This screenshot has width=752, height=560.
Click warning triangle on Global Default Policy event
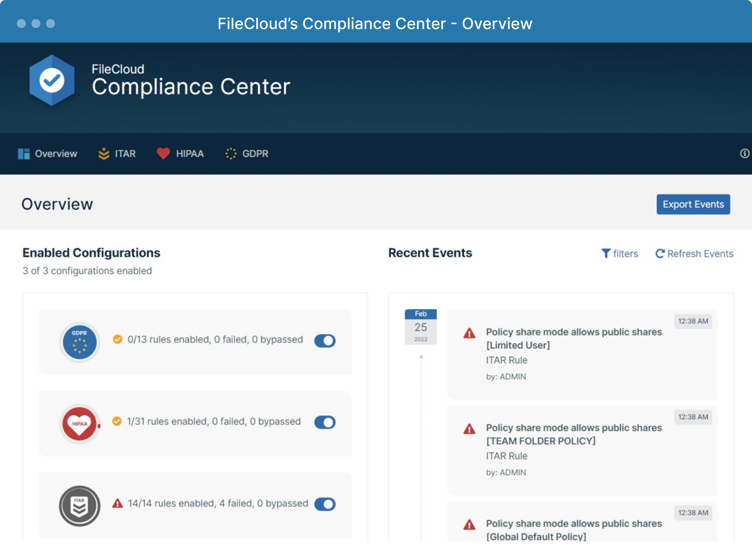[469, 525]
